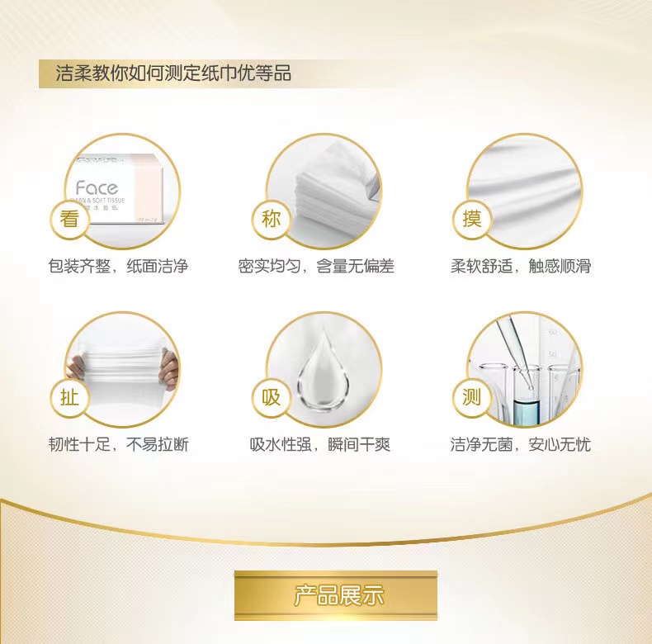Select the test tubes lab image
652x644 pixels.
coord(525,369)
